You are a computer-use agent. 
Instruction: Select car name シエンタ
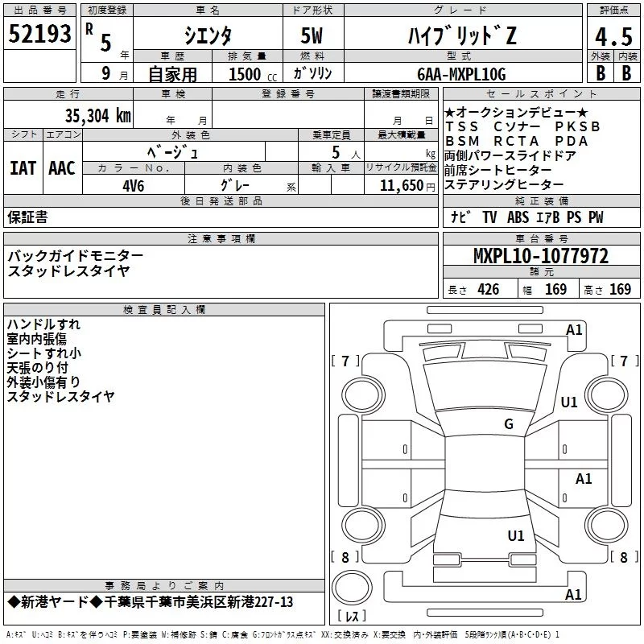[208, 35]
